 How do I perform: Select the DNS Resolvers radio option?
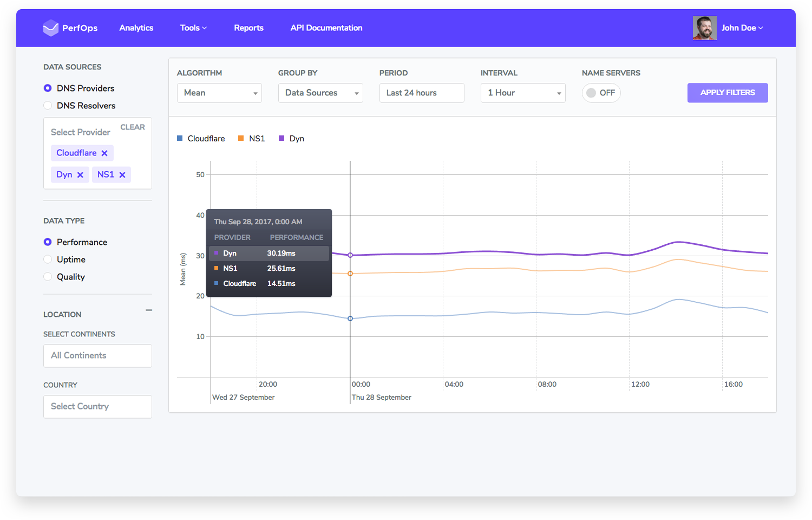[x=48, y=106]
